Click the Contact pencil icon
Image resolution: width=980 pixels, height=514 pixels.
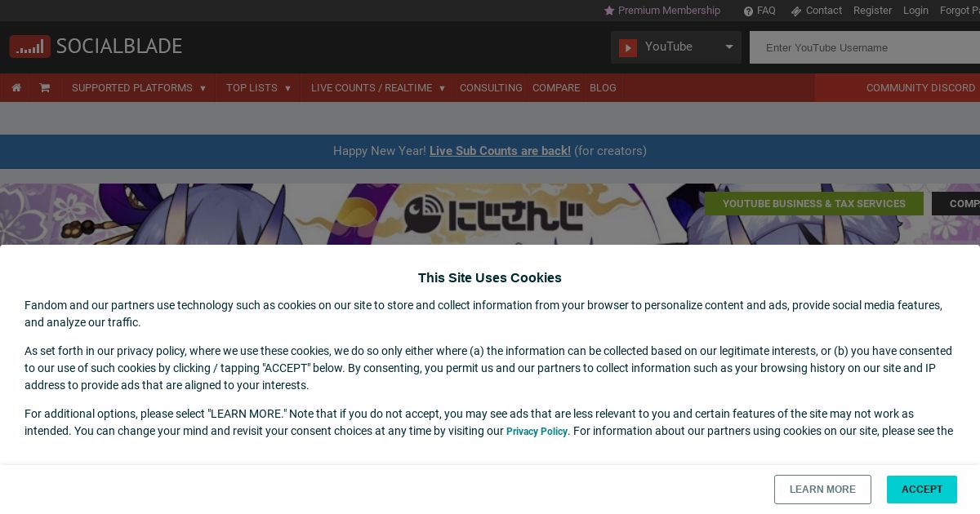[796, 11]
